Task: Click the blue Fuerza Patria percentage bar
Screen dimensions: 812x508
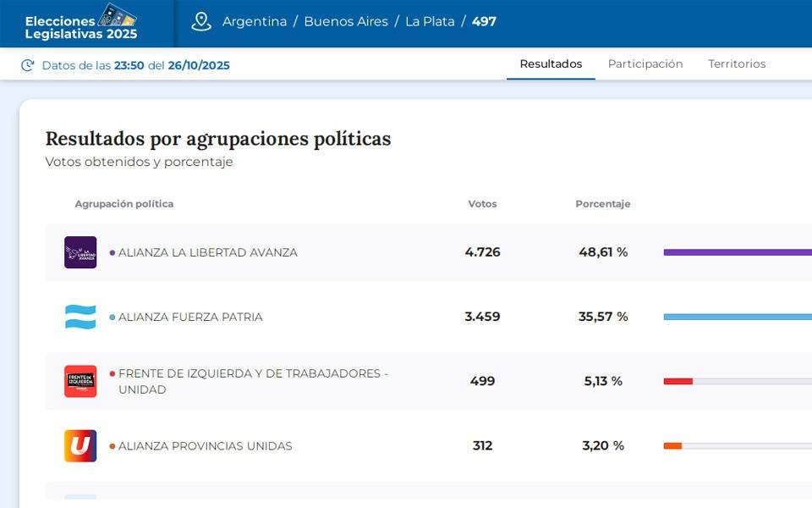Action: point(737,317)
